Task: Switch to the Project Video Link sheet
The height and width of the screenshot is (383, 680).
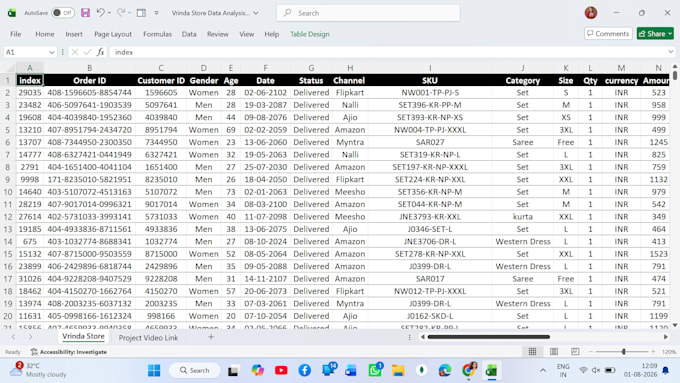Action: [148, 337]
